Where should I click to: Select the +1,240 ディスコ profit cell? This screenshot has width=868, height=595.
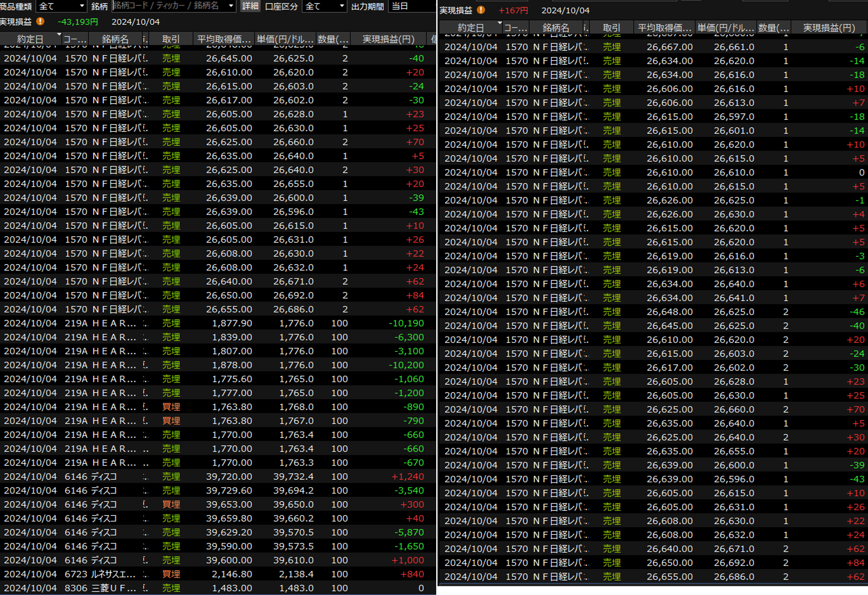[x=407, y=476]
